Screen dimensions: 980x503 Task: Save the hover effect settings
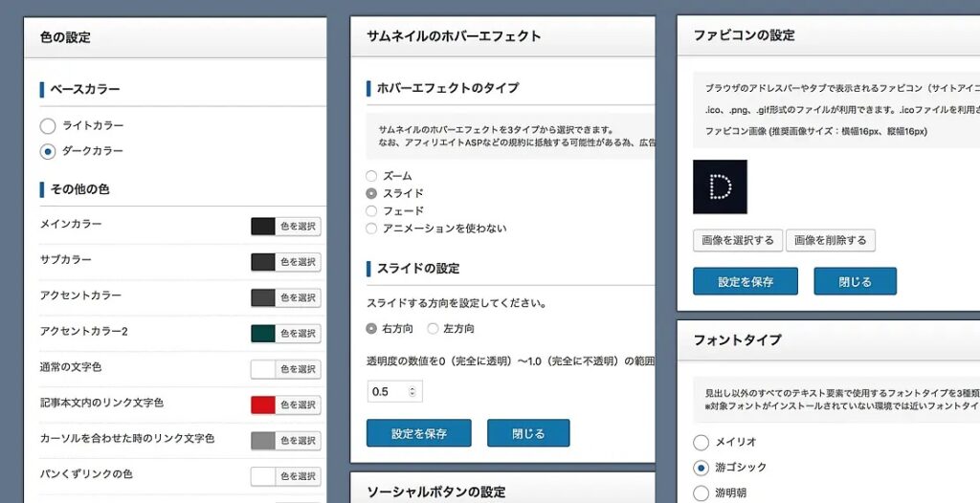419,433
